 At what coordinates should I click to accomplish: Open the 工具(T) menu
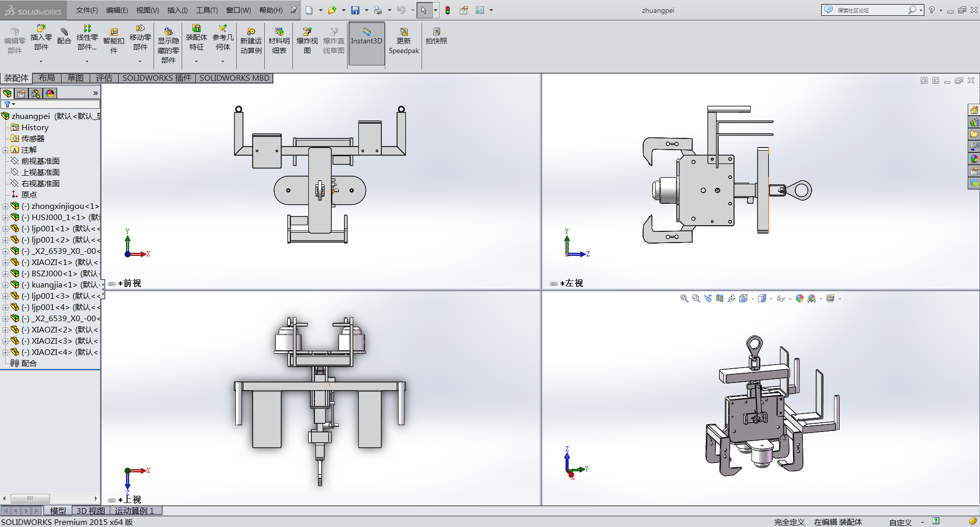207,10
